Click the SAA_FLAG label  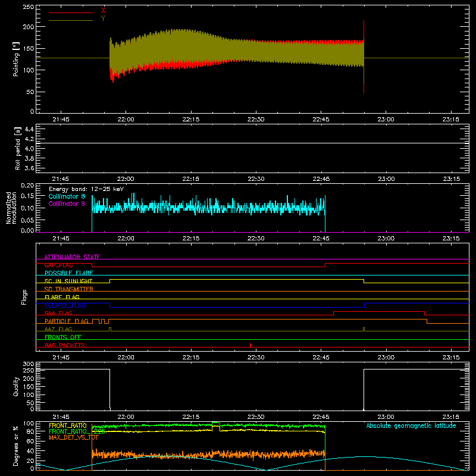[58, 313]
